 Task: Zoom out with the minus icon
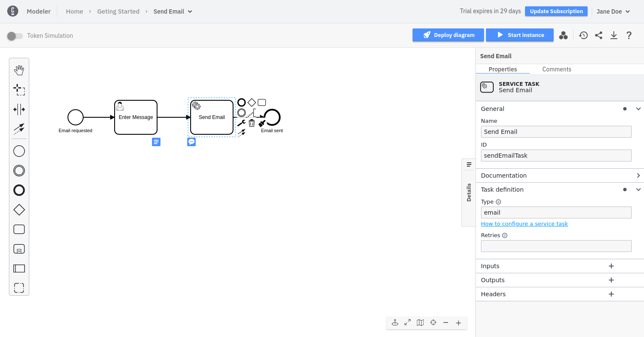coord(446,323)
